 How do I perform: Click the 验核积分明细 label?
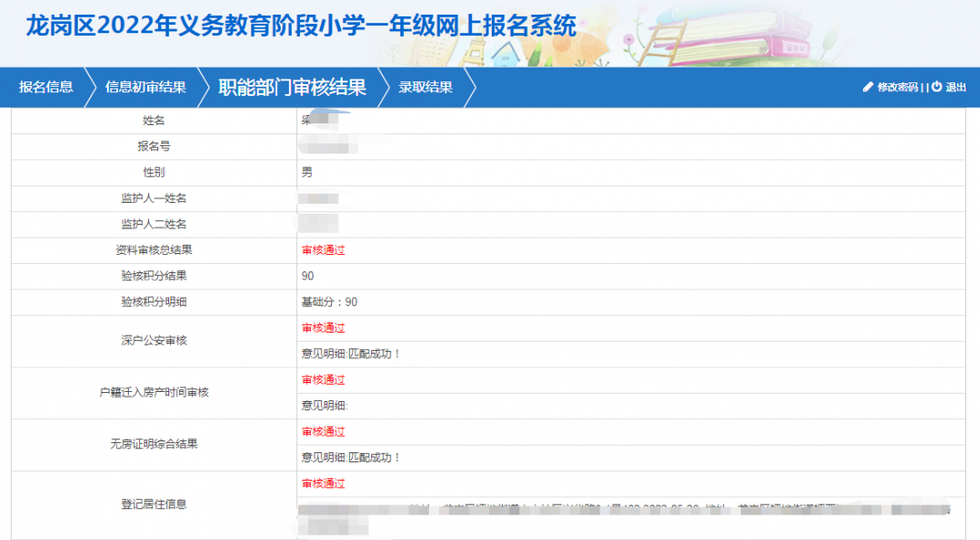[154, 302]
